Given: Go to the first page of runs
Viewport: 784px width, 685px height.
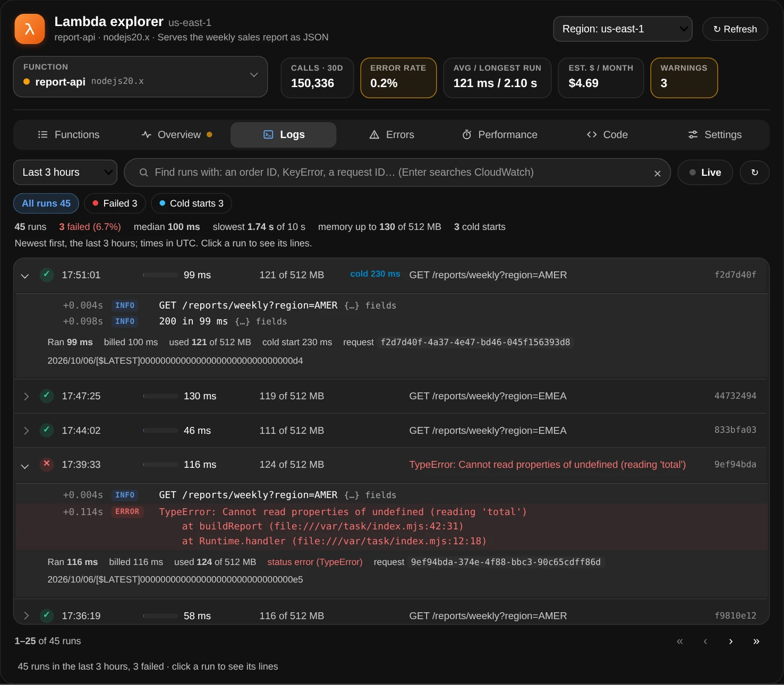Looking at the screenshot, I should [x=680, y=641].
